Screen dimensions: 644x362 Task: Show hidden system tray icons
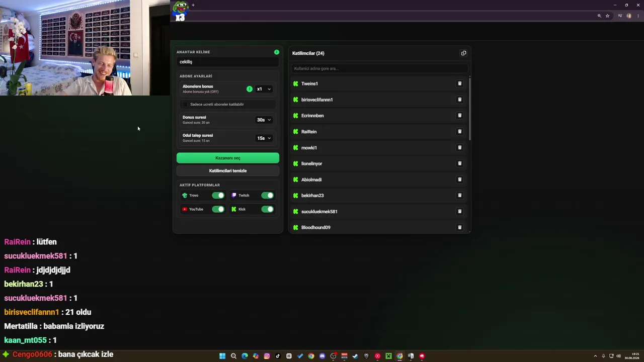[x=595, y=356]
